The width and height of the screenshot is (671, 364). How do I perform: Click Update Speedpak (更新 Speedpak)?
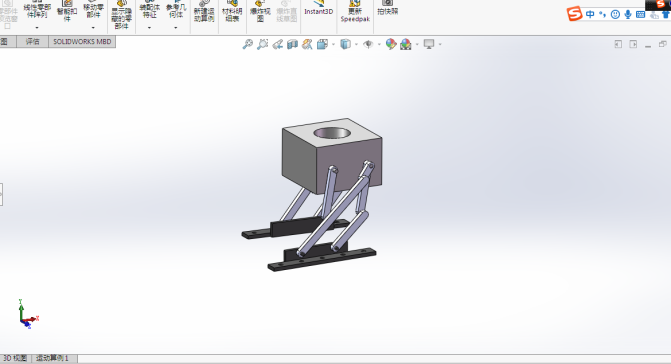click(x=355, y=12)
